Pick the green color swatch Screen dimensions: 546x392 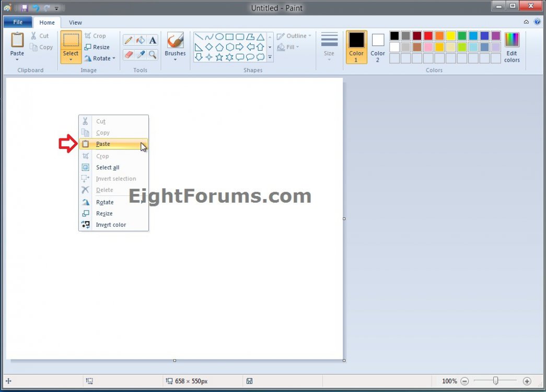point(462,36)
